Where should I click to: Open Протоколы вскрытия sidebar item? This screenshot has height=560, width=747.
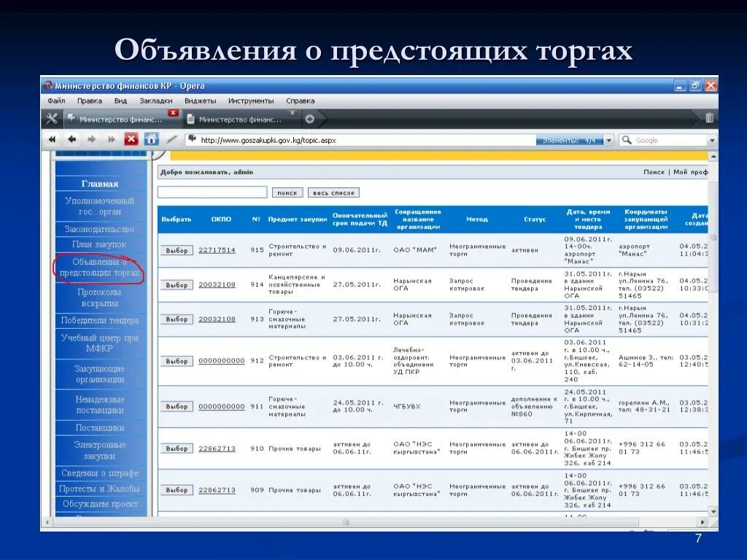pos(99,297)
